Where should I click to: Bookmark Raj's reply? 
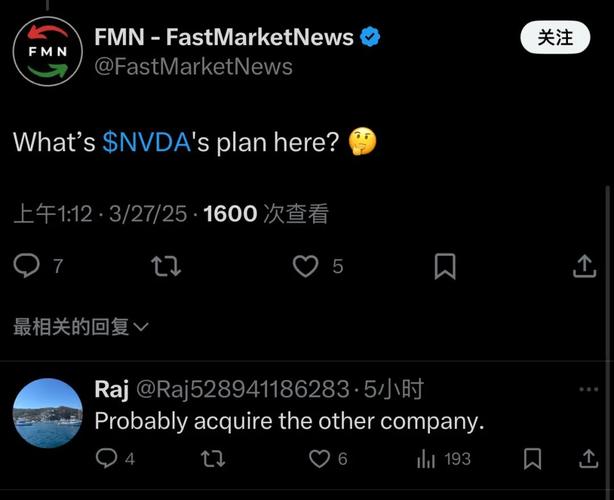coord(533,458)
